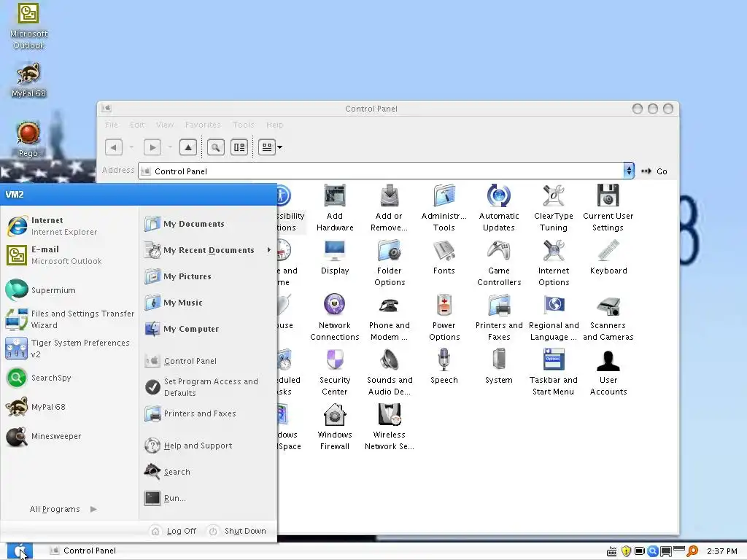Image resolution: width=747 pixels, height=560 pixels.
Task: Click the Go button
Action: coord(654,171)
